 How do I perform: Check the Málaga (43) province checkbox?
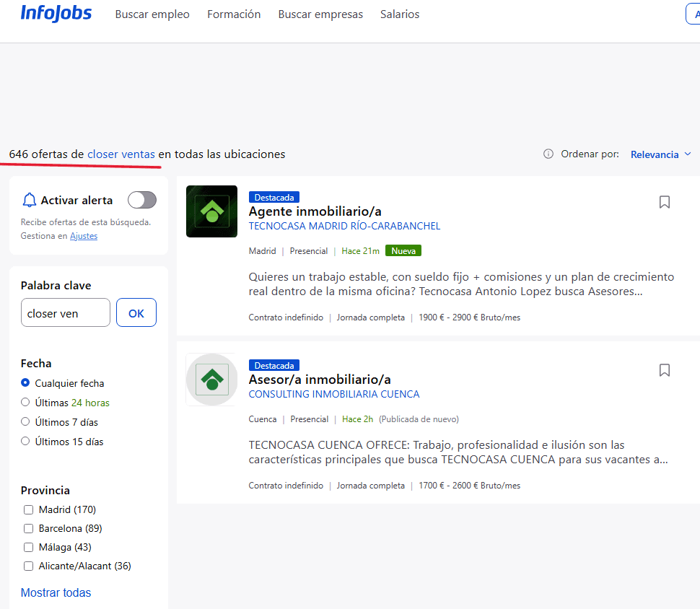coord(29,548)
